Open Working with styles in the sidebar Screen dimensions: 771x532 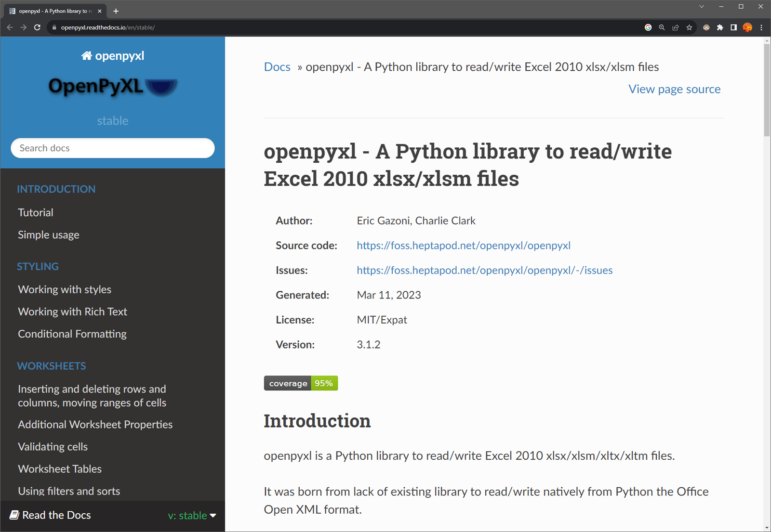pyautogui.click(x=65, y=289)
